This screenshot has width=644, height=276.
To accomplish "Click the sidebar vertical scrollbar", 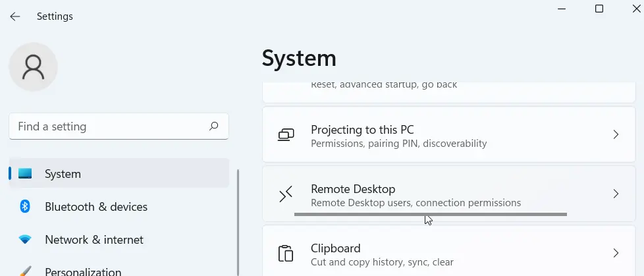I will pos(238,222).
